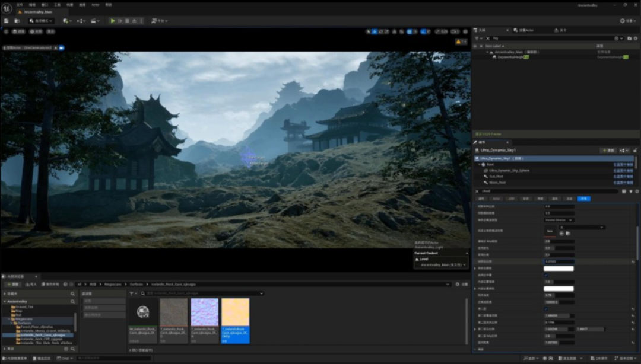Toggle the checkbox below the first white swatch
Viewport: 641px width, 364px height.
[x=546, y=275]
